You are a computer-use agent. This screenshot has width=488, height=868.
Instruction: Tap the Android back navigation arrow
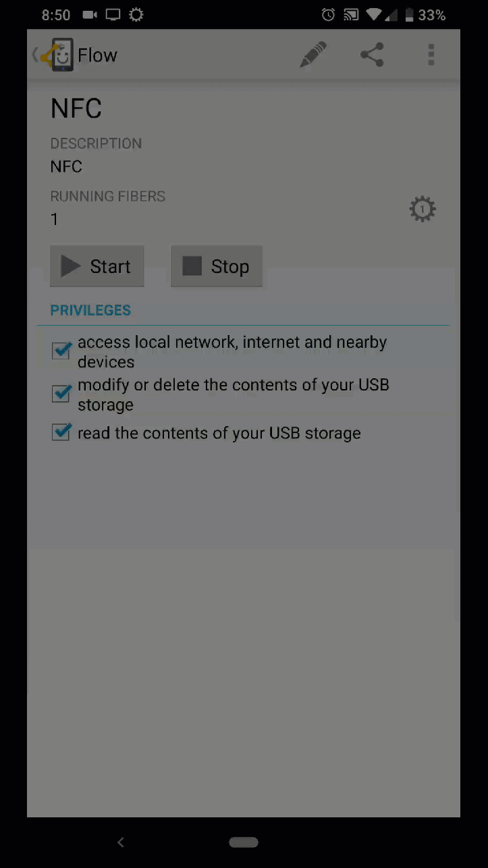tap(121, 842)
